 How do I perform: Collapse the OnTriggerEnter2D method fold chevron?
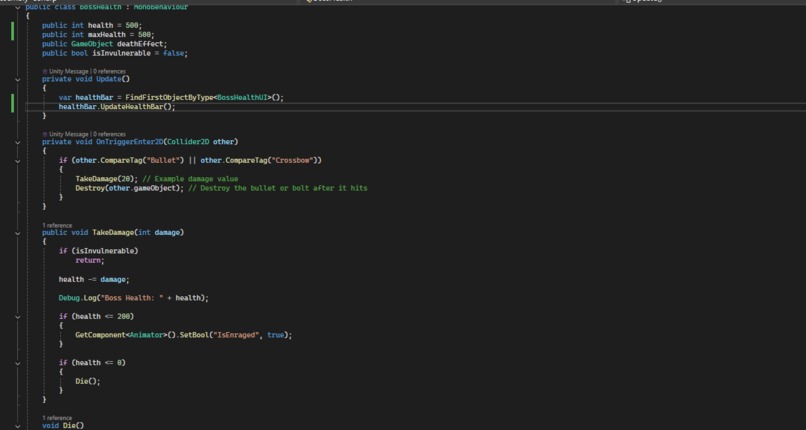click(18, 142)
